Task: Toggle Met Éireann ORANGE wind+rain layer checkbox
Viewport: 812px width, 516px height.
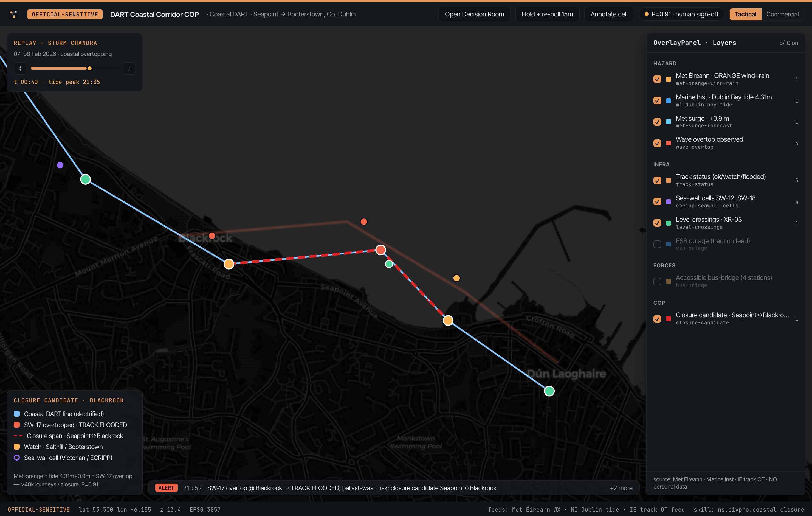Action: point(657,79)
